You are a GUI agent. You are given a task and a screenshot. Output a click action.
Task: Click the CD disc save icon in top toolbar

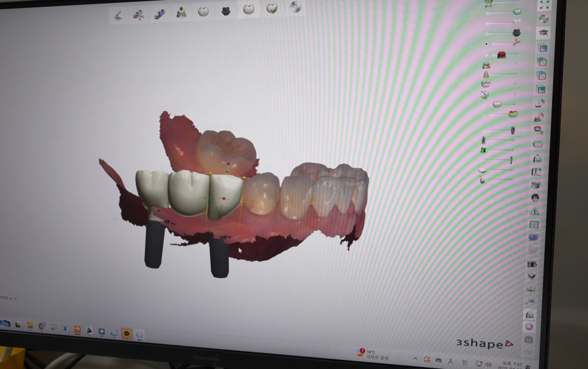tap(295, 7)
